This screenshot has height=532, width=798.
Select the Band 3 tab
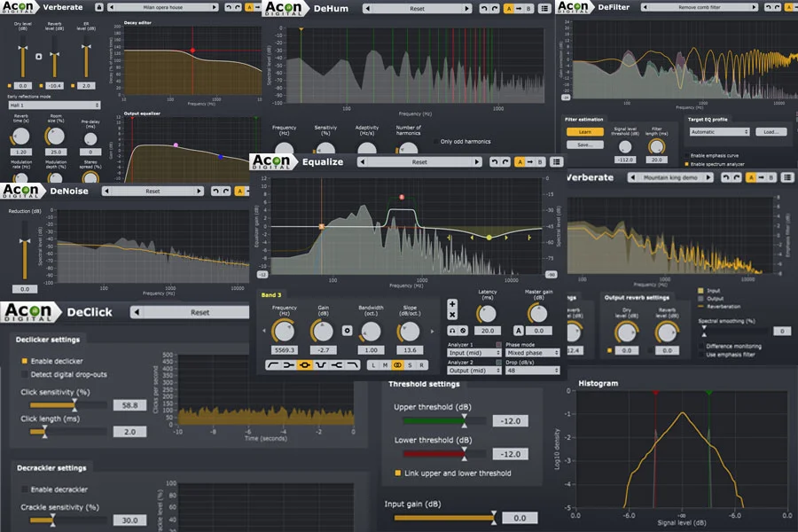[271, 294]
